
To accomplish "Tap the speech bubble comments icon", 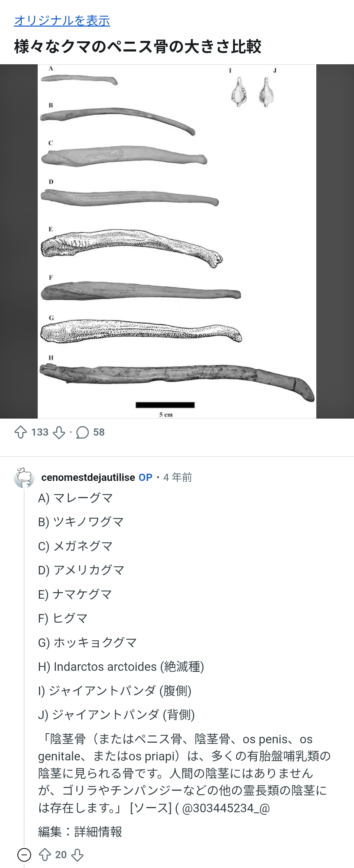I will [83, 432].
